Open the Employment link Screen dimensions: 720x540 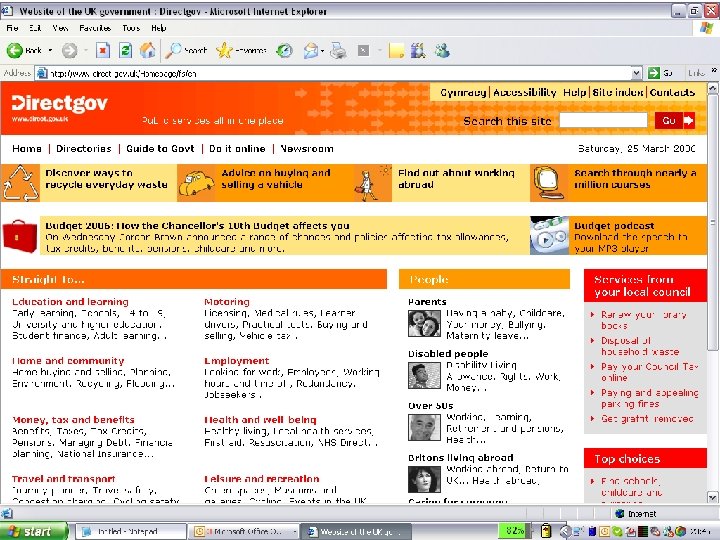coord(236,361)
